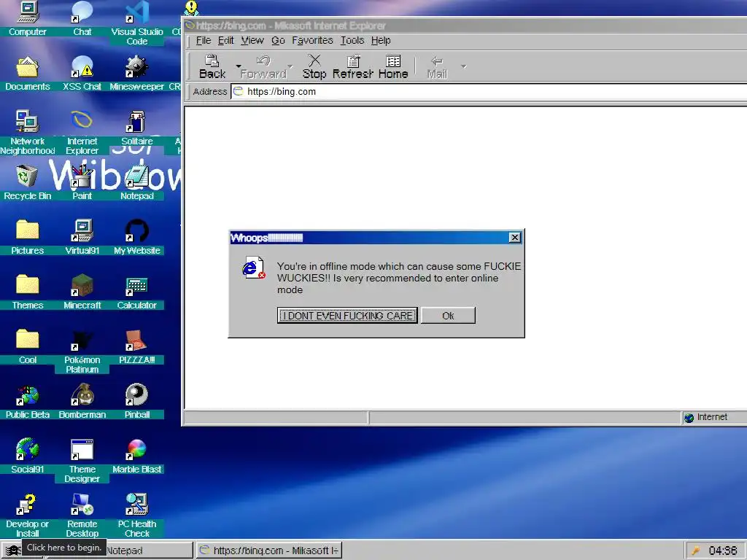The image size is (747, 560).
Task: Open the Edit menu
Action: (x=226, y=41)
